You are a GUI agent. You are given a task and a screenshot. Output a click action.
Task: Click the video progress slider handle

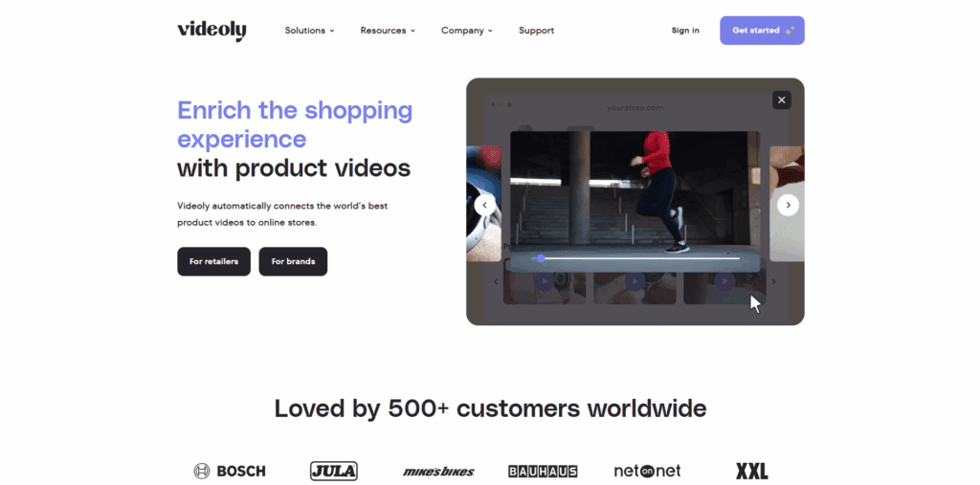click(541, 258)
